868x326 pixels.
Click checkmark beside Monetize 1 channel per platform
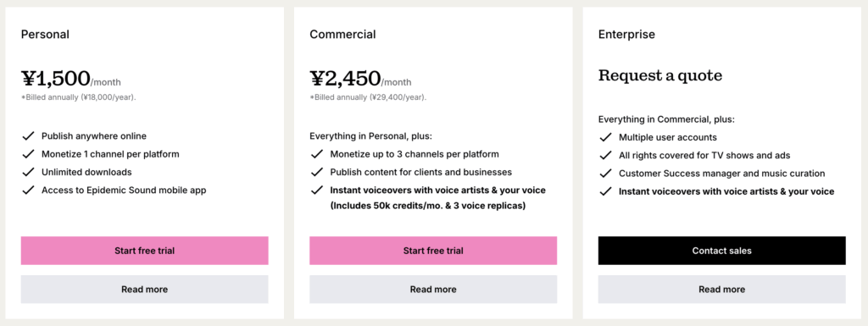28,154
